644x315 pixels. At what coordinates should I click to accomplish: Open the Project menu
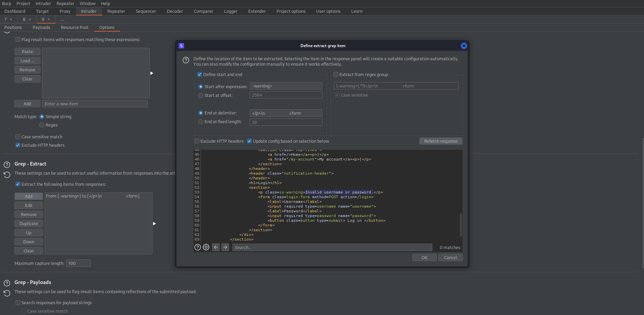point(23,3)
